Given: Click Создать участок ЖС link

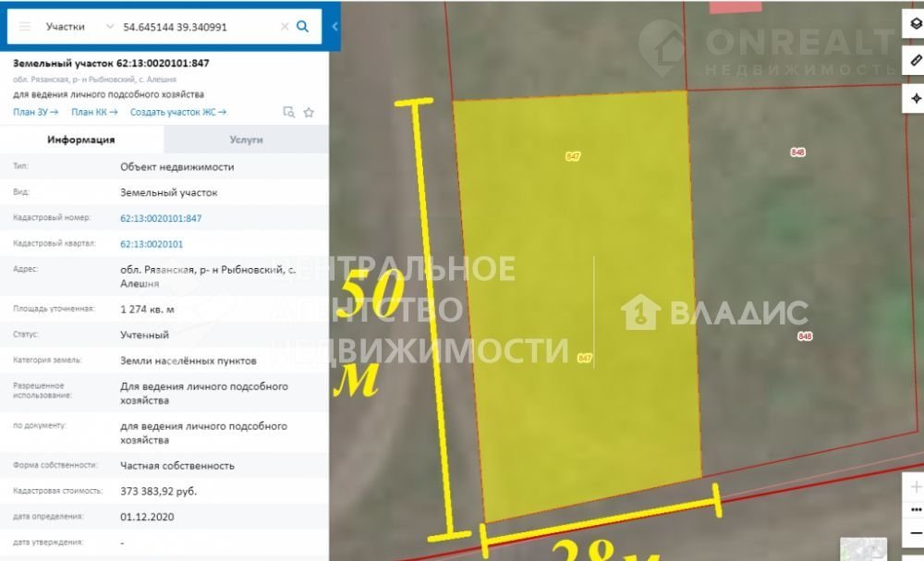Looking at the screenshot, I should coord(177,112).
